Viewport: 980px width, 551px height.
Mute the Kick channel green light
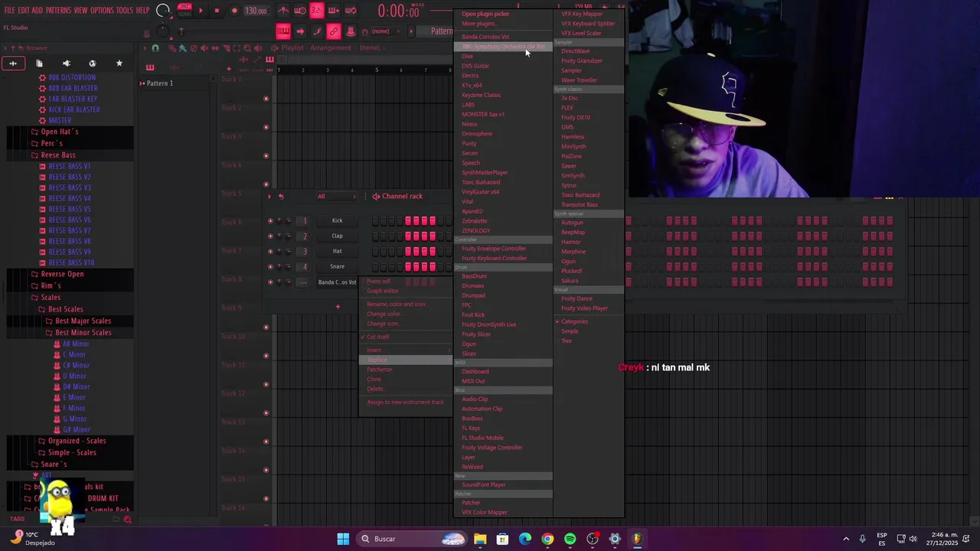click(x=270, y=221)
